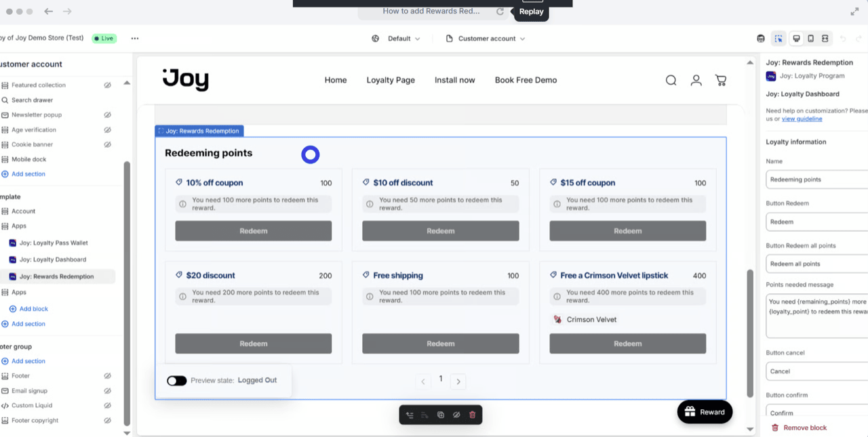This screenshot has height=437, width=868.
Task: Click the Redeem button for 10% off coupon
Action: tap(254, 231)
